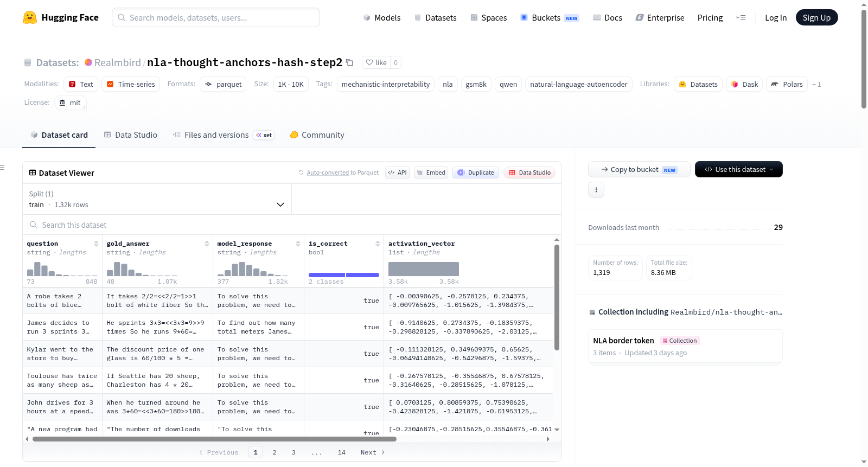This screenshot has width=868, height=467.
Task: Open Data Studio from viewer header
Action: (x=529, y=172)
